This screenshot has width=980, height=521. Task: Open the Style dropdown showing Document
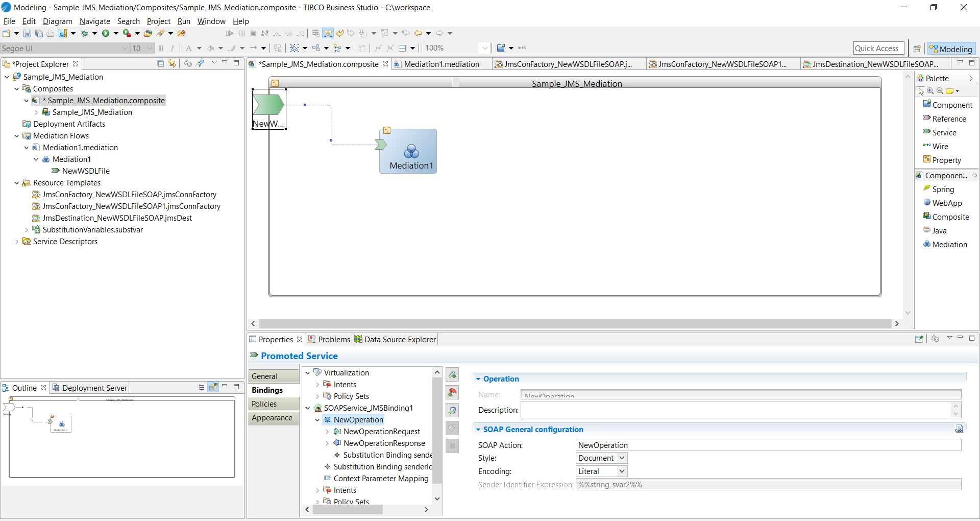[x=601, y=458]
